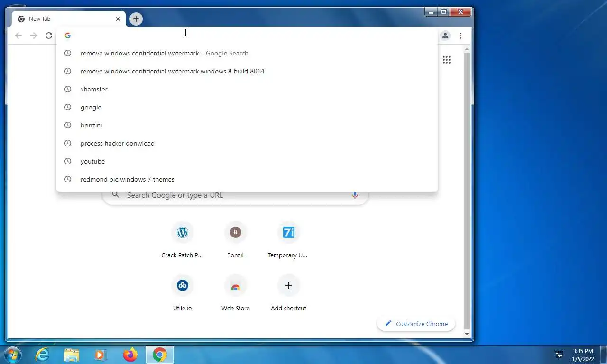The image size is (607, 364).
Task: Click the Customize Chrome button
Action: 416,324
